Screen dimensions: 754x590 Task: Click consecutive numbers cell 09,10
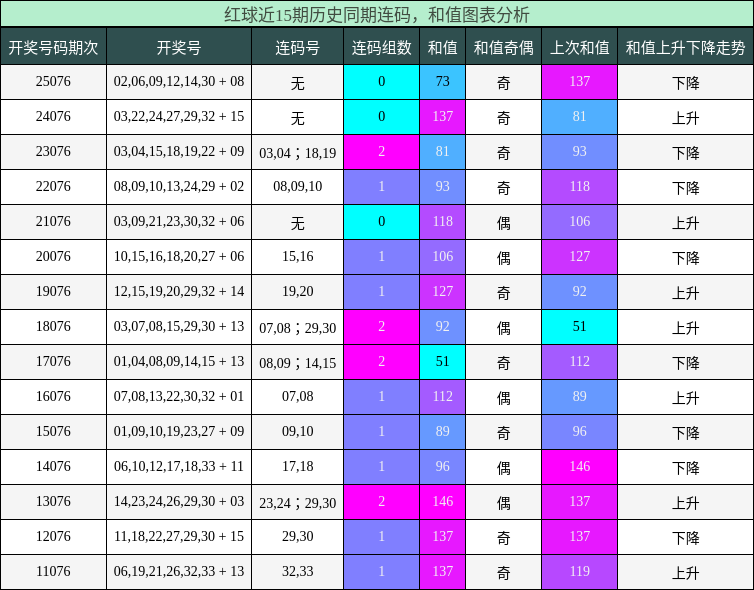(x=298, y=432)
